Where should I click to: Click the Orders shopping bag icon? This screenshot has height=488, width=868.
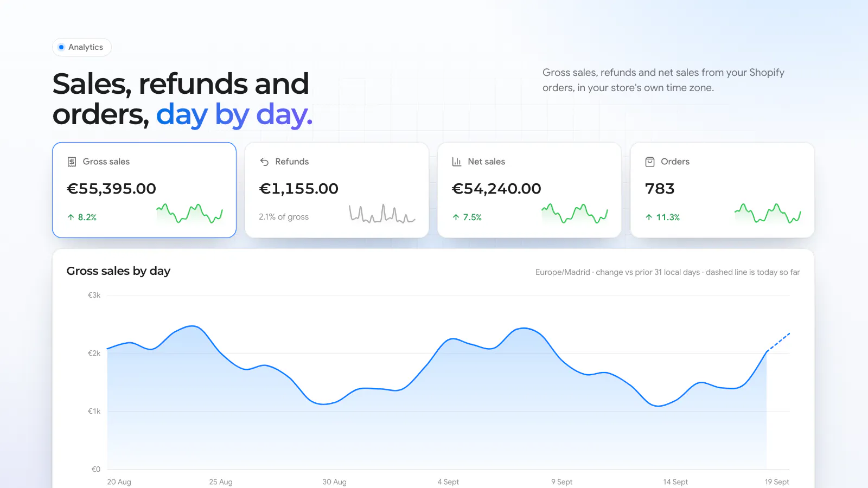click(x=650, y=162)
